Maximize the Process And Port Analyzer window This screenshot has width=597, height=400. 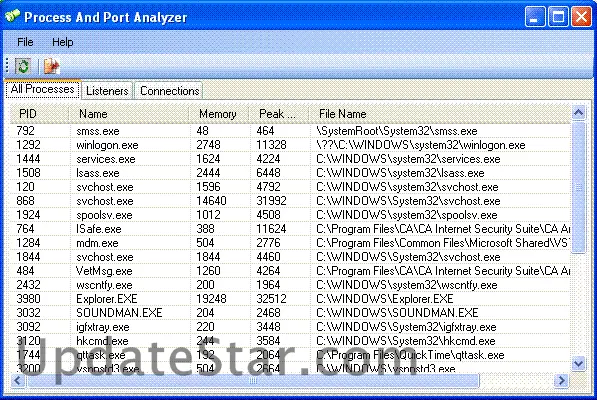pyautogui.click(x=558, y=17)
